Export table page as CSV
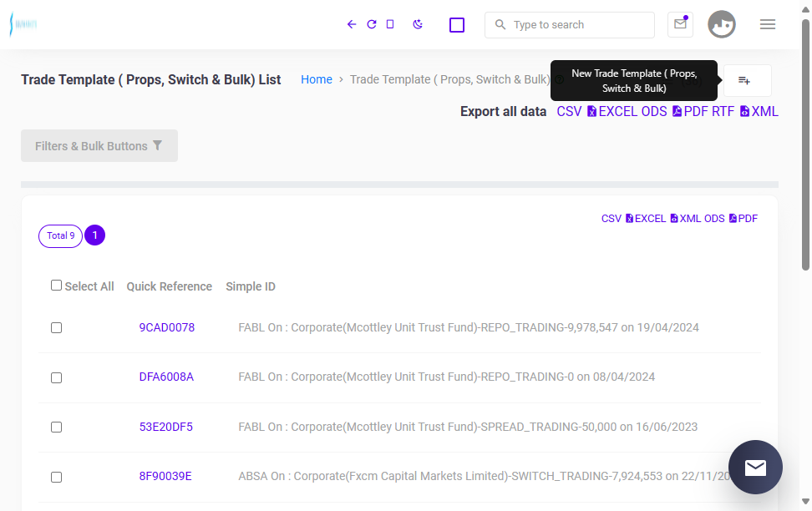This screenshot has height=511, width=812. pyautogui.click(x=611, y=219)
